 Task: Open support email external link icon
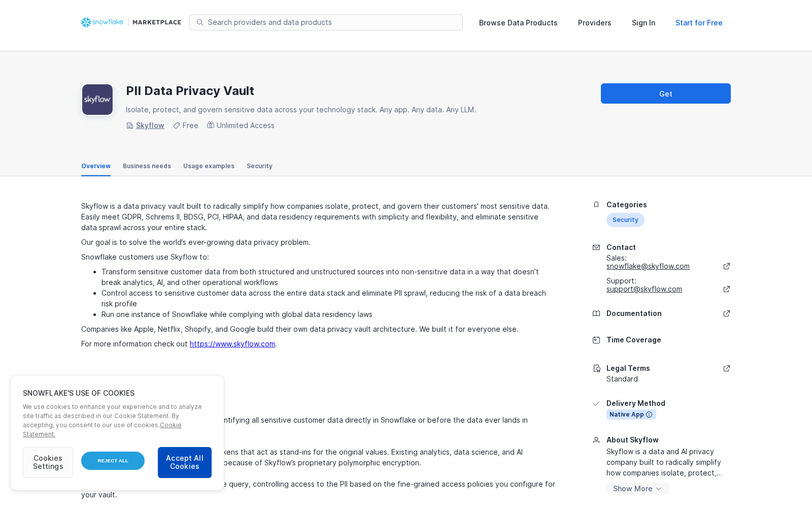[727, 289]
